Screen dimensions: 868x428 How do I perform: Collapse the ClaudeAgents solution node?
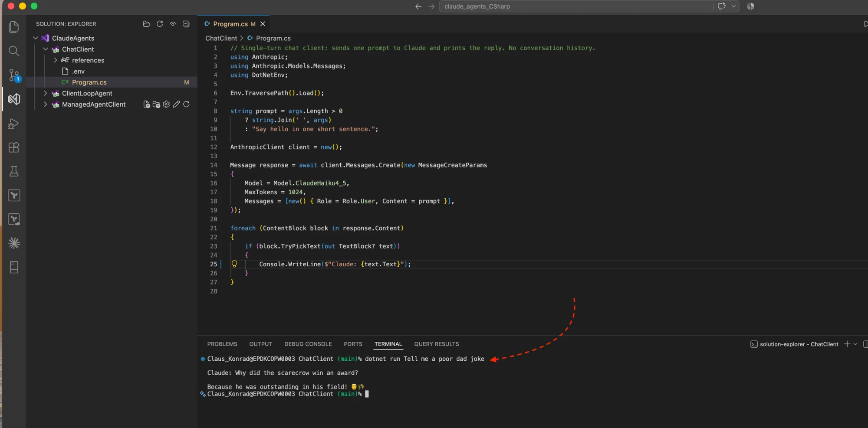(36, 38)
